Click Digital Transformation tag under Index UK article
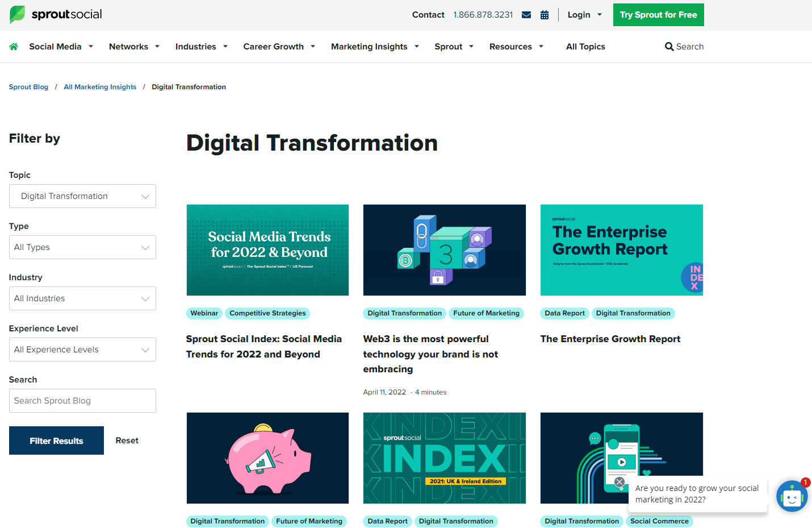 pos(456,521)
